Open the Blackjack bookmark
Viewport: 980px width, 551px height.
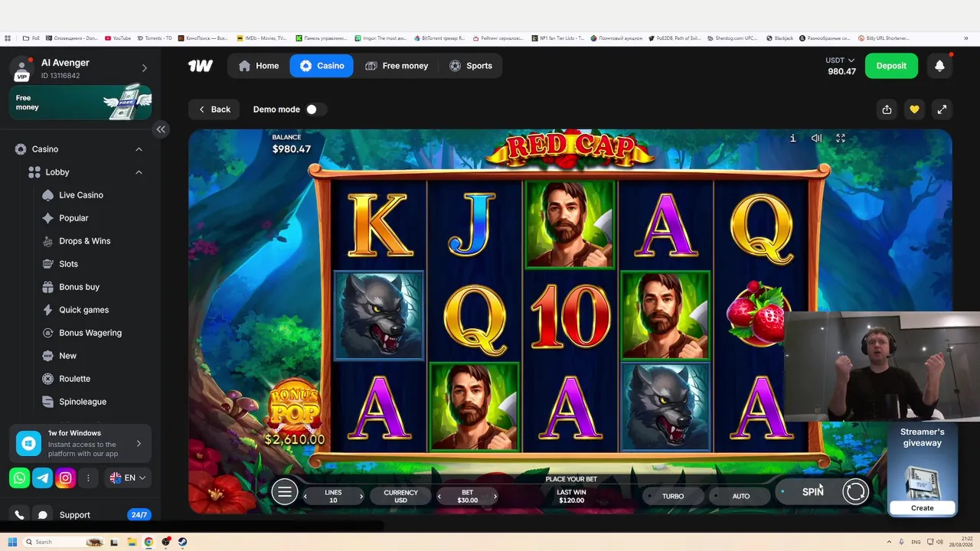tap(779, 37)
